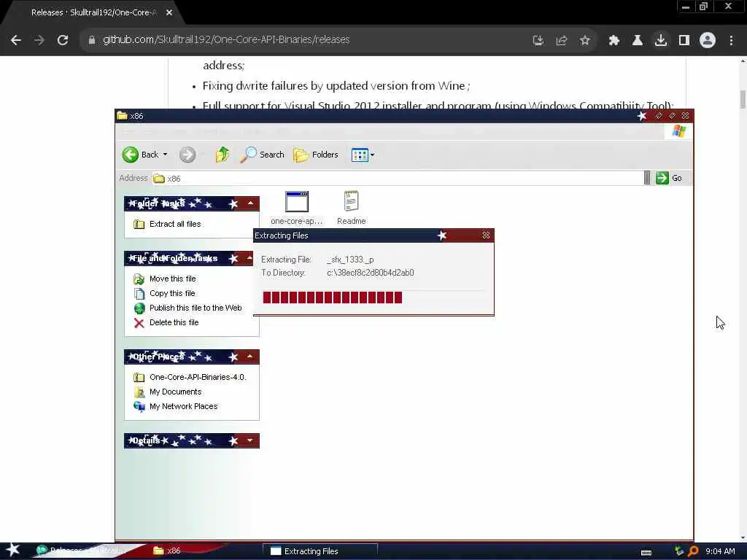Click the keyboard tray icon

pyautogui.click(x=646, y=553)
